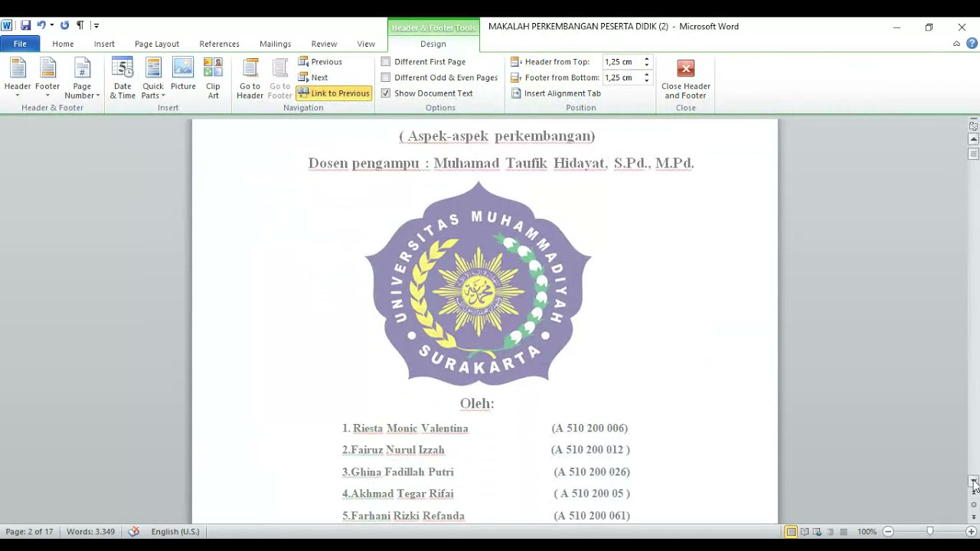The height and width of the screenshot is (551, 980).
Task: Click the Undo arrow icon
Action: (x=41, y=26)
